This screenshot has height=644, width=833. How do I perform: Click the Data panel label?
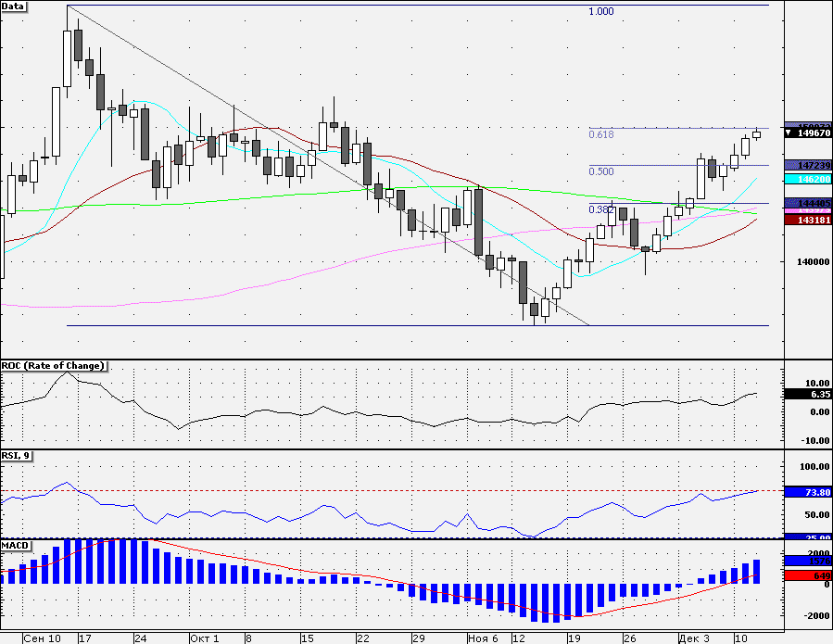[x=13, y=6]
